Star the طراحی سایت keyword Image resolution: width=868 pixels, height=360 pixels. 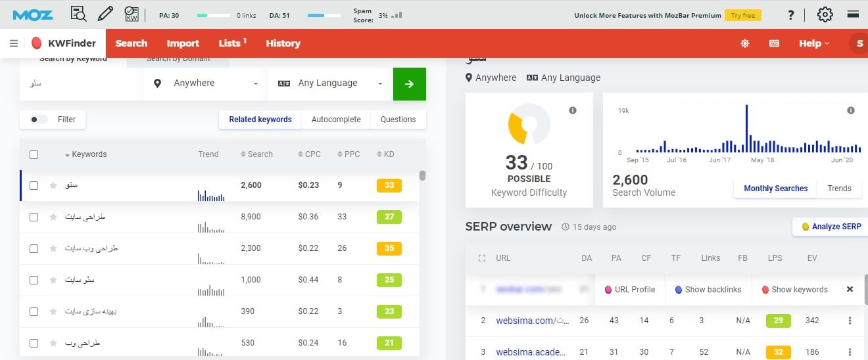(53, 217)
